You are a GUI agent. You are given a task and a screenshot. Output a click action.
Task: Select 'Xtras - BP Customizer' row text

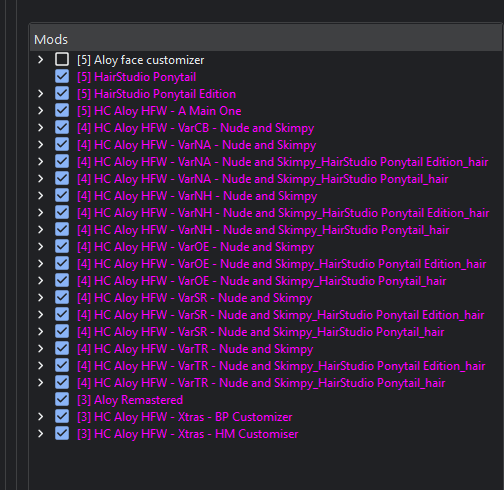[185, 417]
